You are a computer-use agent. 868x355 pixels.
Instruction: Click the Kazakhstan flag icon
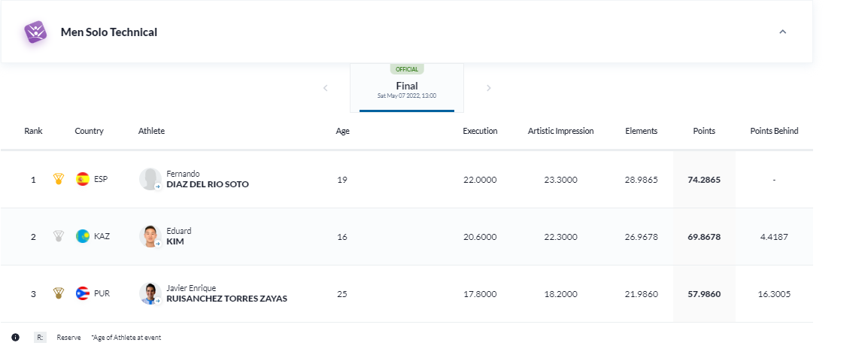point(83,237)
